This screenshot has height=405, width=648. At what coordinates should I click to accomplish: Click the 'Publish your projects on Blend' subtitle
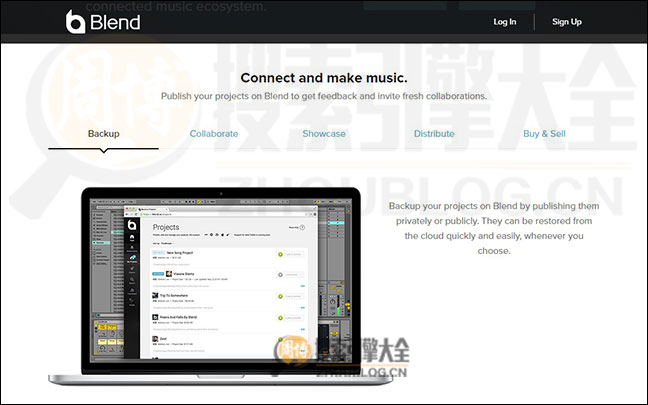tap(324, 96)
